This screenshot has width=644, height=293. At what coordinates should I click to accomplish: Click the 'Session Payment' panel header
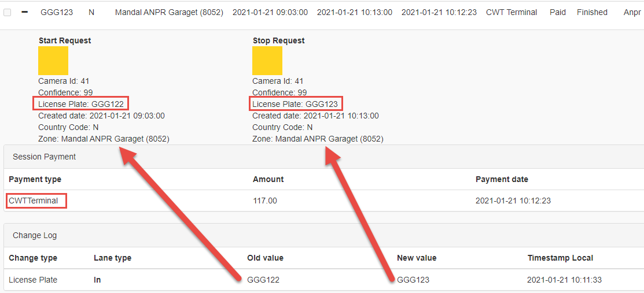click(x=325, y=157)
